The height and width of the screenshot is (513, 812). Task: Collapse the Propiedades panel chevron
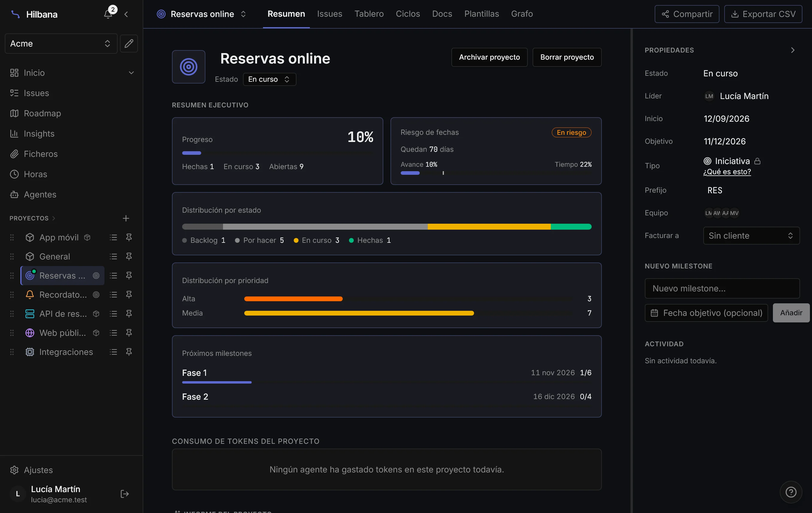(793, 50)
